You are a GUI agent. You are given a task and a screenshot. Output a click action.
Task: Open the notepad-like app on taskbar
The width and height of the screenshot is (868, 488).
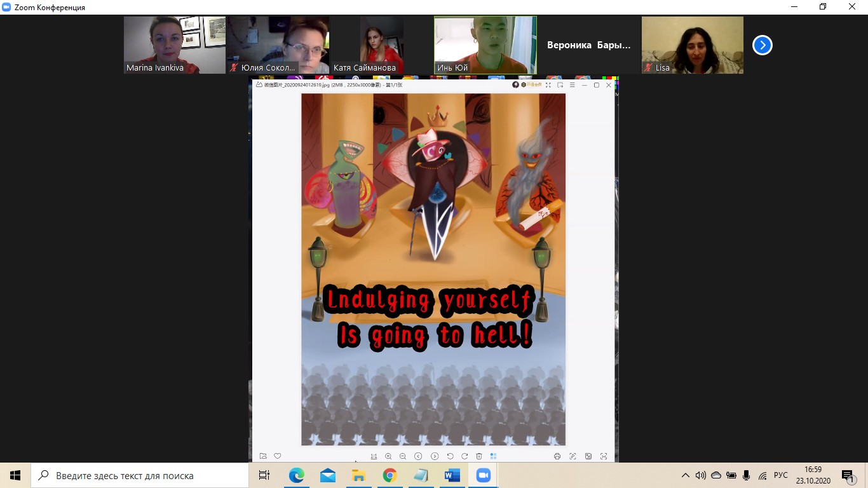point(421,475)
